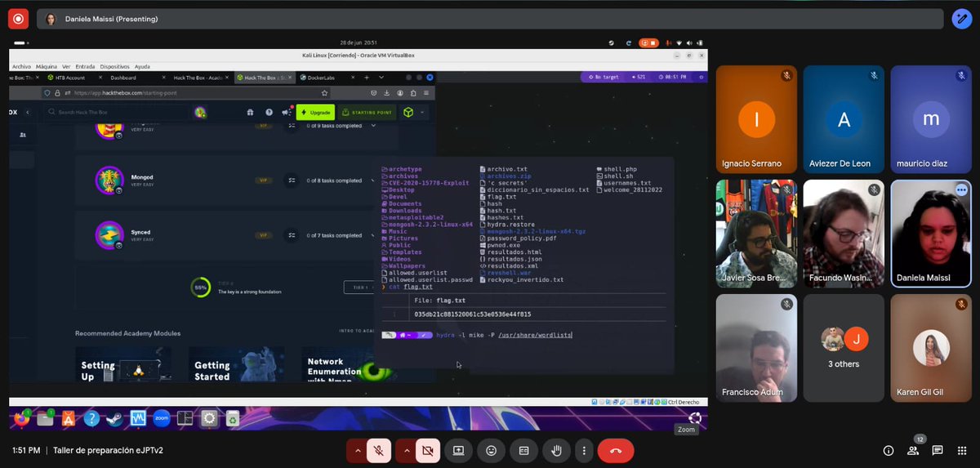The height and width of the screenshot is (468, 980).
Task: Click 'rockyou_invertido.txt' in terminal listing
Action: pos(525,279)
